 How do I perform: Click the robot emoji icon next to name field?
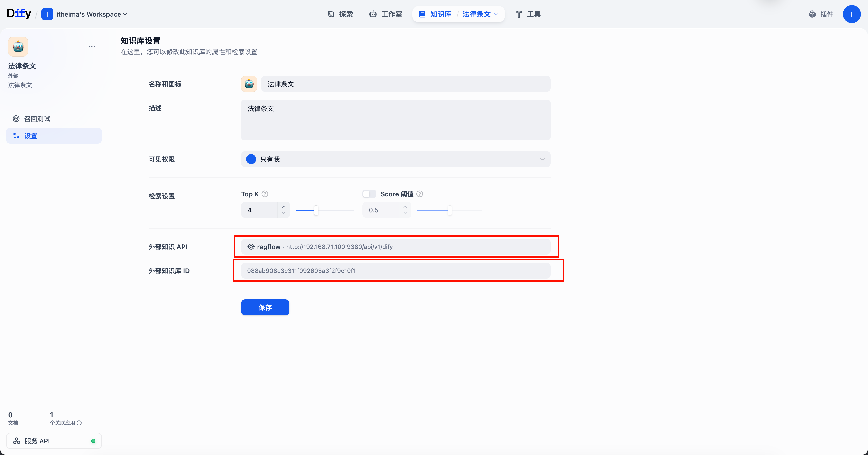[x=249, y=84]
